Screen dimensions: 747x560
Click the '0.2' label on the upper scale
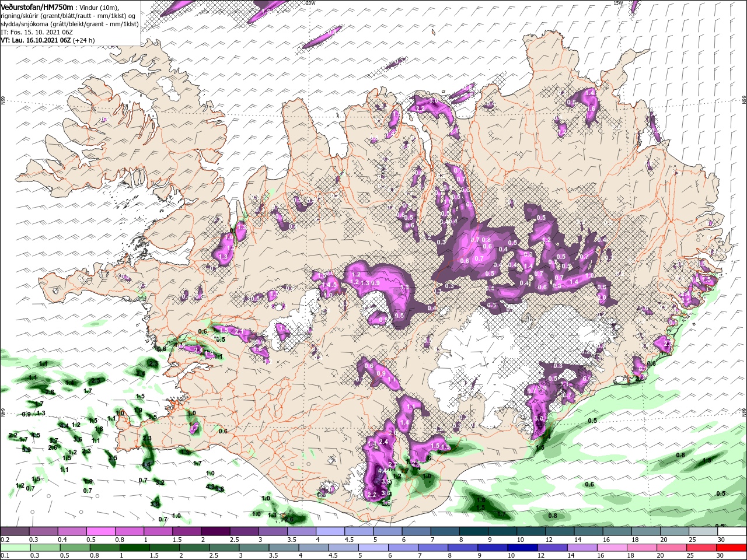(x=5, y=540)
